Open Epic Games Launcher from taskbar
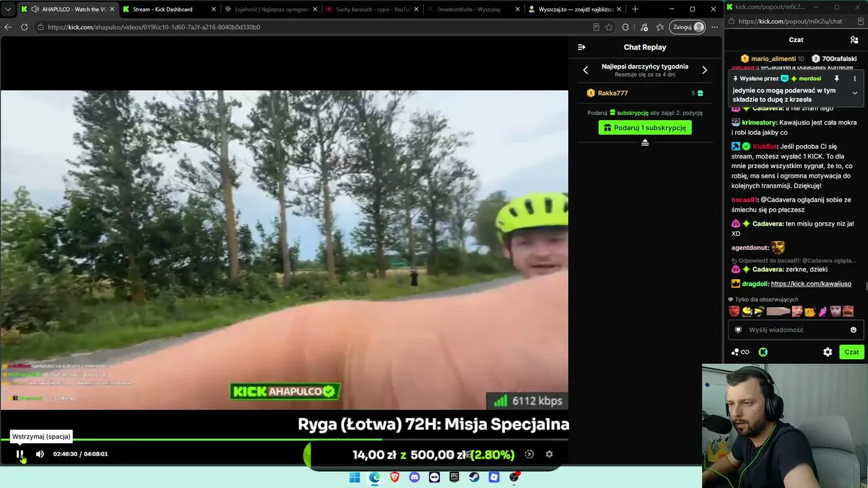 coord(454,477)
